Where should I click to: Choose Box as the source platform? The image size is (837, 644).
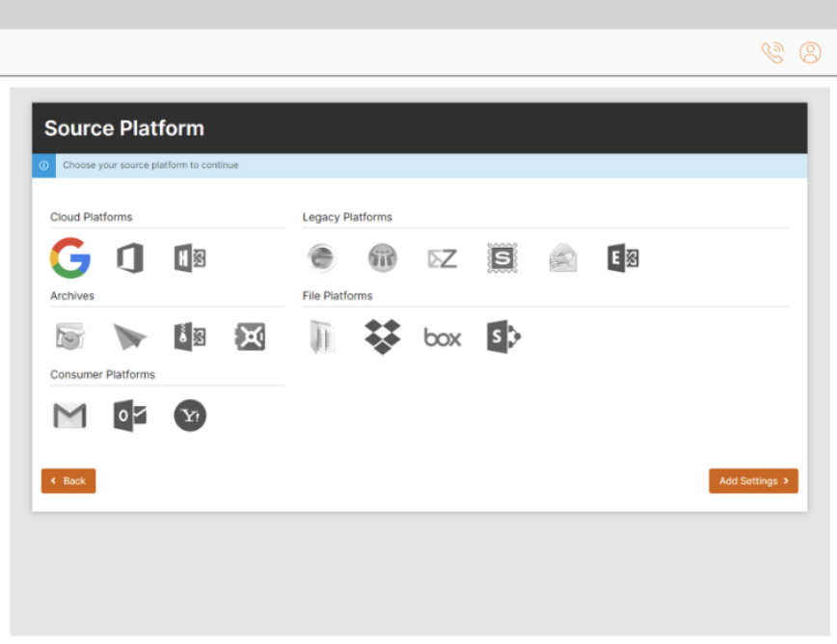pyautogui.click(x=443, y=337)
